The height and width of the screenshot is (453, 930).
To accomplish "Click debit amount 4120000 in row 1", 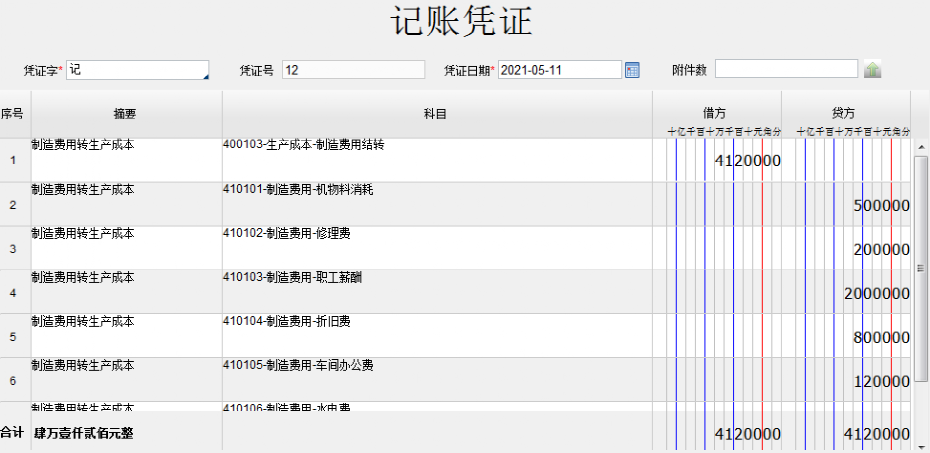I will coord(747,161).
